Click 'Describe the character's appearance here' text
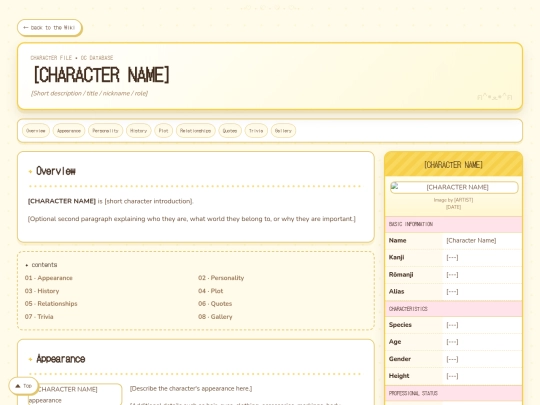 [x=191, y=388]
